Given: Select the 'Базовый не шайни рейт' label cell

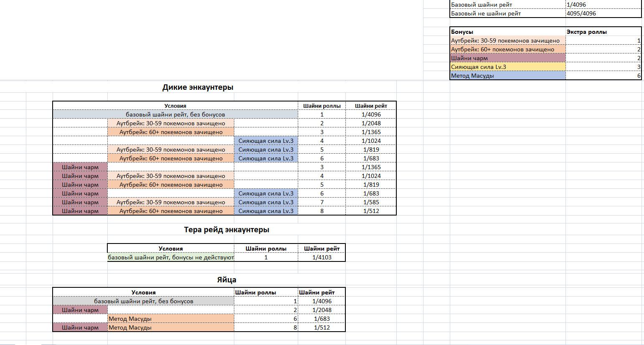Looking at the screenshot, I should point(507,13).
